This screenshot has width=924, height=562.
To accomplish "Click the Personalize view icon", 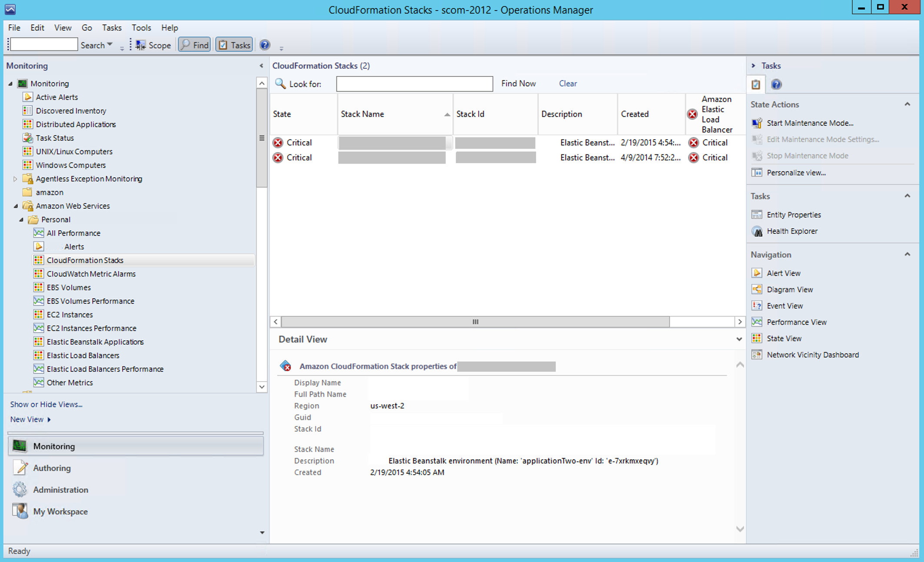I will [x=757, y=173].
